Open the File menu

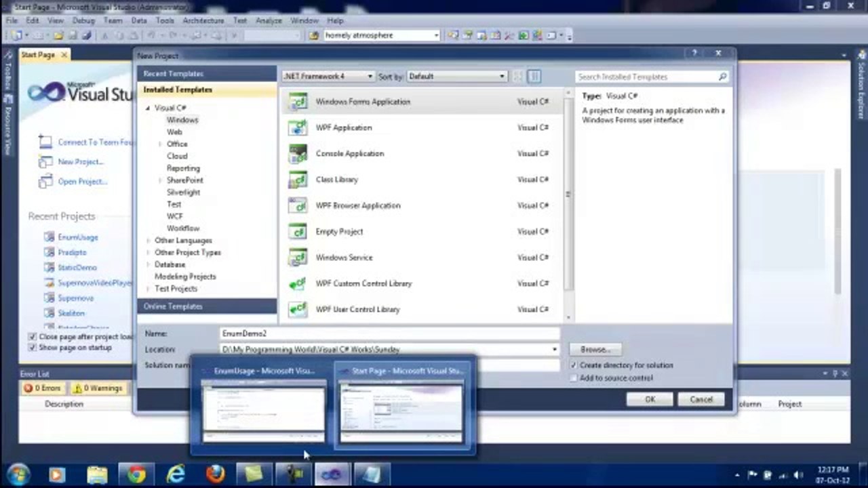(x=12, y=20)
